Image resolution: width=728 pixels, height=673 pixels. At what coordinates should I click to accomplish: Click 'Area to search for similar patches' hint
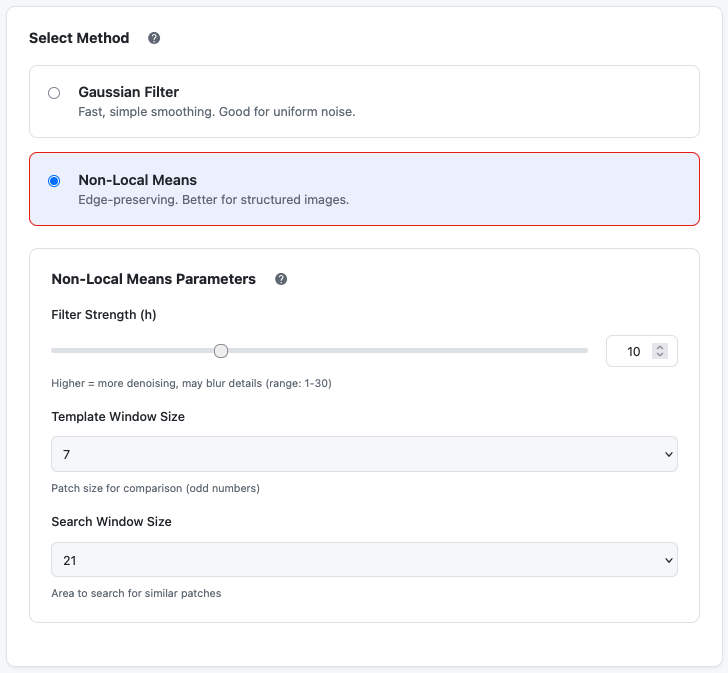(x=136, y=593)
